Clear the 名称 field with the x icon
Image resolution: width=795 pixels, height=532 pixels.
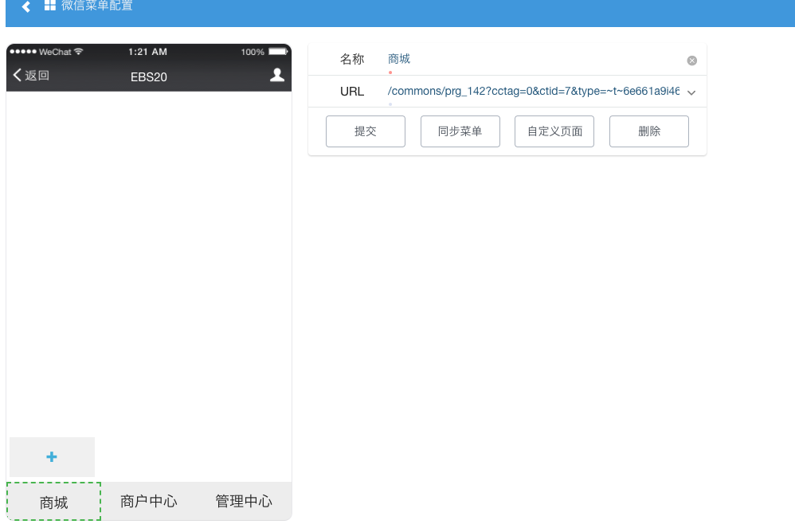691,61
